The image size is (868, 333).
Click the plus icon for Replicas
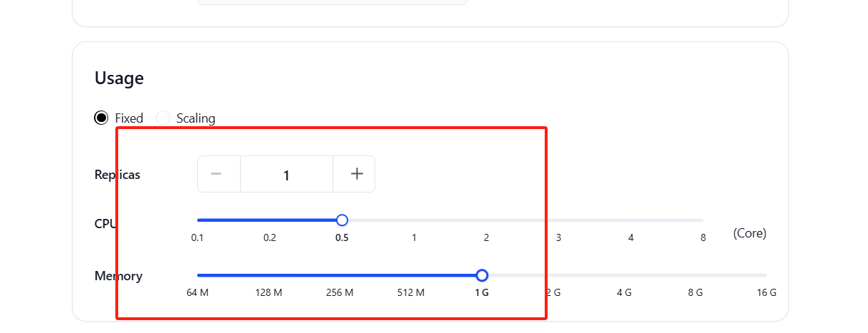pos(357,174)
